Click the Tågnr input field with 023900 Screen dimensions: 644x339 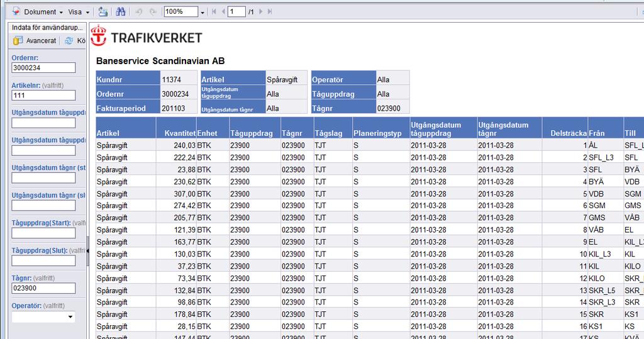point(43,288)
